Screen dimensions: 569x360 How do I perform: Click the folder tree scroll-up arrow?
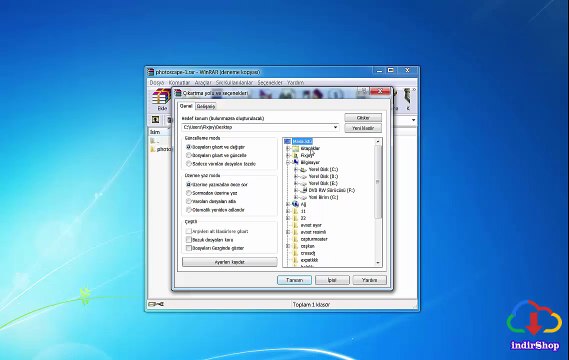(378, 142)
